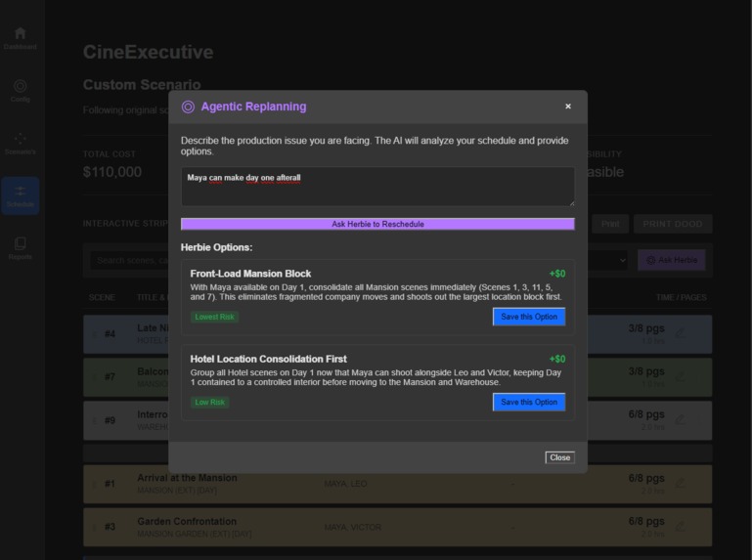The width and height of the screenshot is (752, 560).
Task: Open the Scenario's sidebar icon
Action: pos(20,144)
